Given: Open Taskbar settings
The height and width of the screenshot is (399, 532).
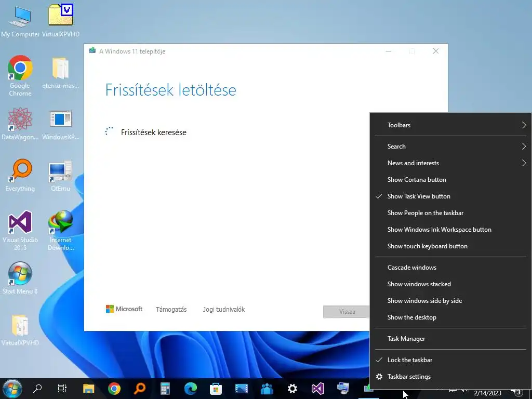Looking at the screenshot, I should pos(450,377).
